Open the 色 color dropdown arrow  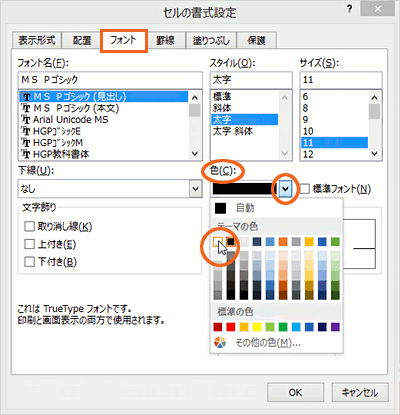click(285, 189)
